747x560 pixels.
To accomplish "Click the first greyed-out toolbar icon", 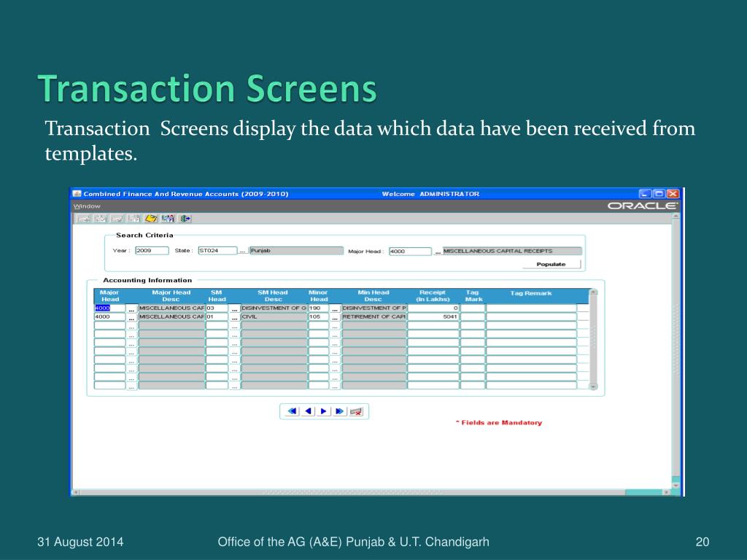I will 84,219.
